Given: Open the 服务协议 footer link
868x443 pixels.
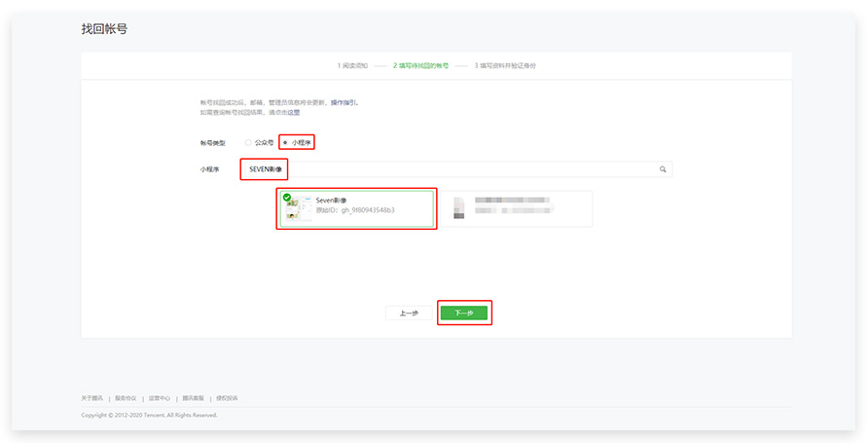Looking at the screenshot, I should coord(126,398).
